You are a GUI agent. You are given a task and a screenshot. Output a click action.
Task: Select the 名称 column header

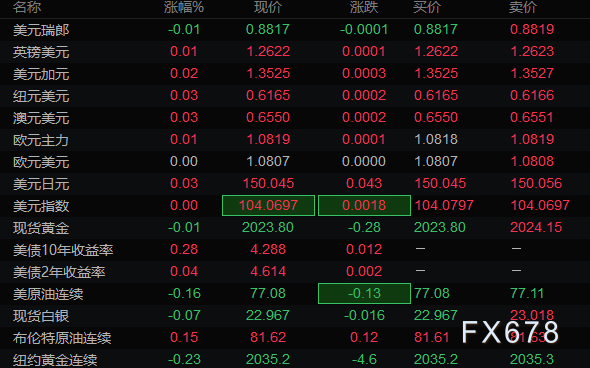point(27,7)
